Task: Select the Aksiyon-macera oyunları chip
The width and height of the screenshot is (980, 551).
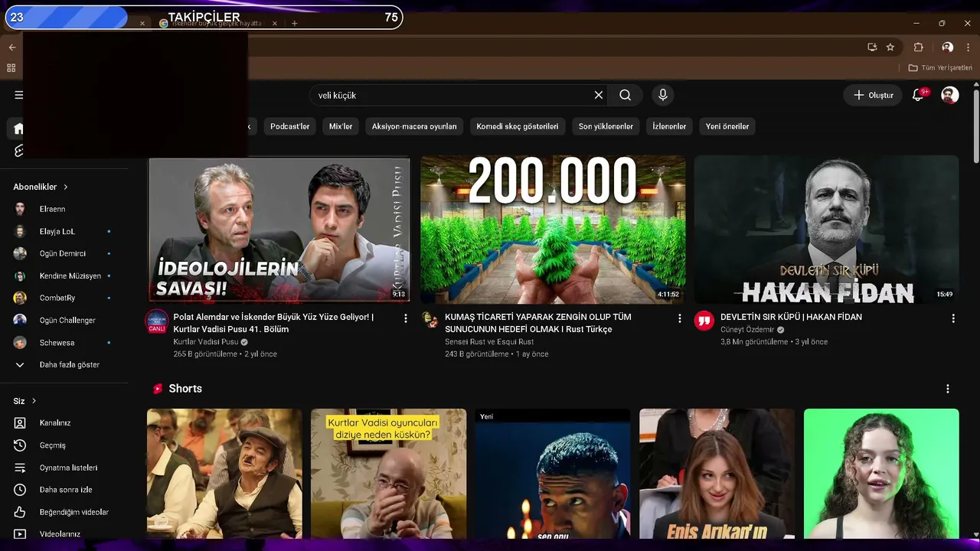Action: pos(414,126)
